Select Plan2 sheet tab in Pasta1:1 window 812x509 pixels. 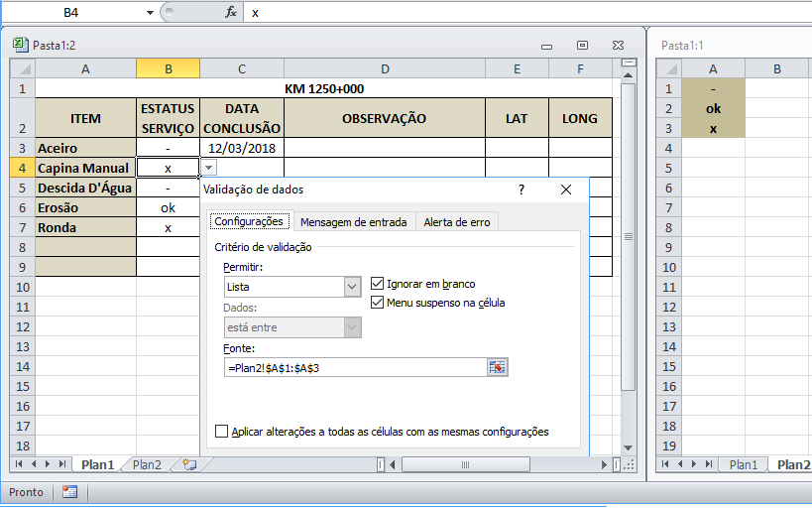click(793, 464)
